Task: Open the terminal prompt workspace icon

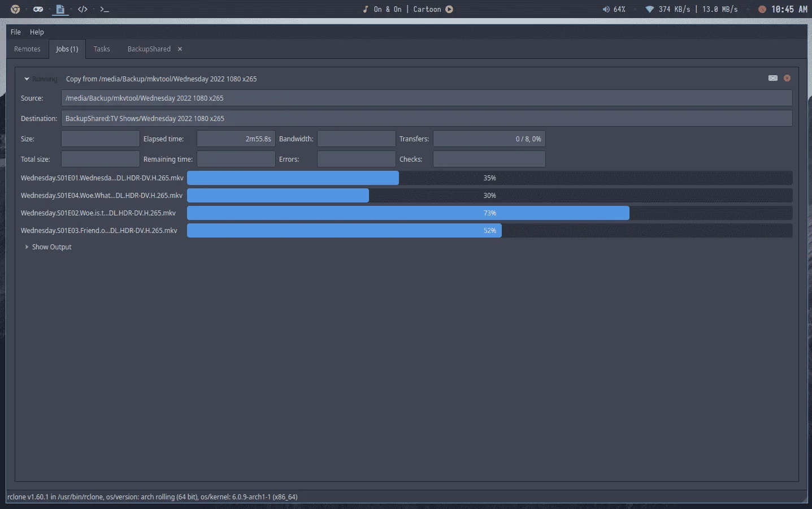Action: click(105, 9)
